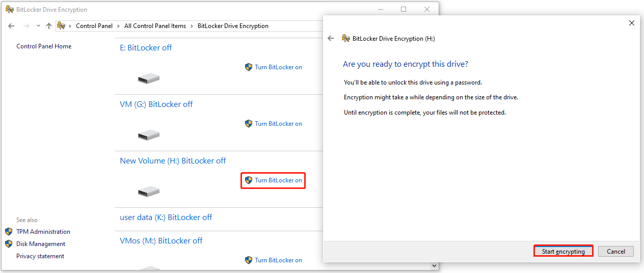Click the New Volume (H:) drive icon
The width and height of the screenshot is (644, 273).
point(149,192)
